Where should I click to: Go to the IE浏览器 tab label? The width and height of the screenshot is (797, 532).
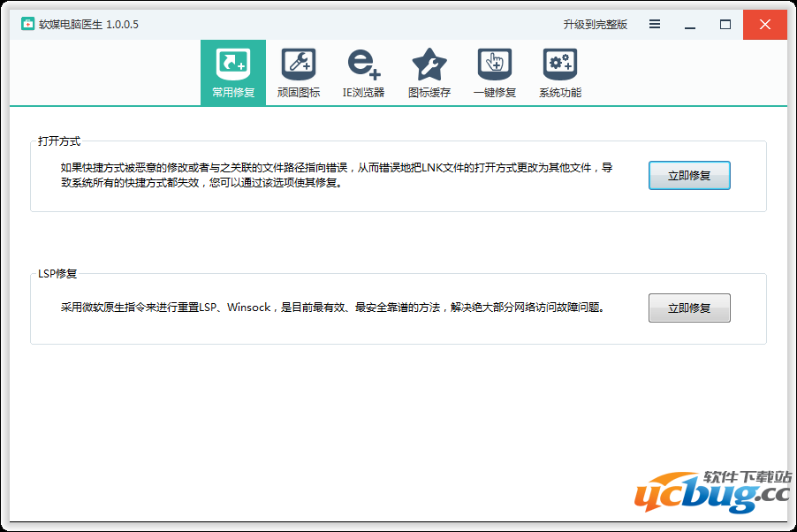point(363,93)
